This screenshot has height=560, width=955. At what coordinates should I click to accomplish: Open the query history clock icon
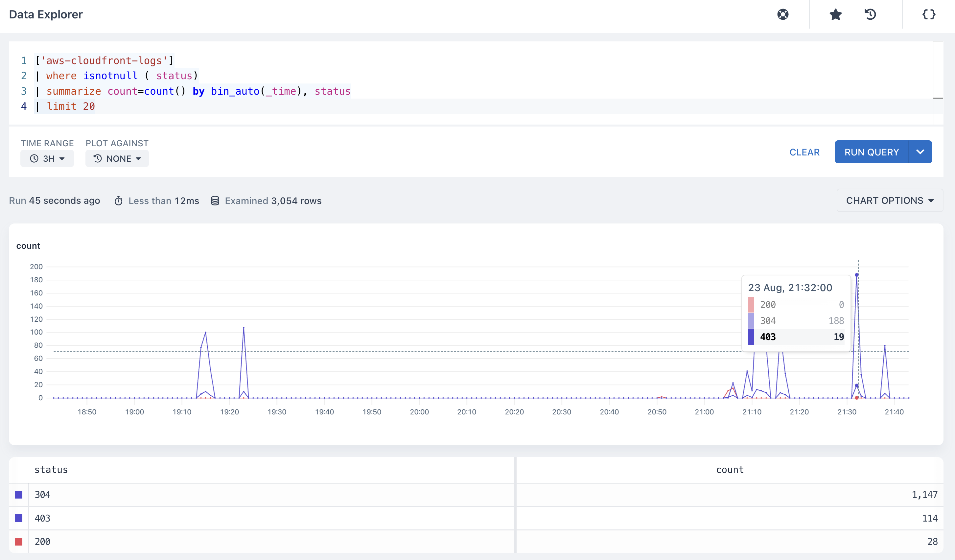870,14
